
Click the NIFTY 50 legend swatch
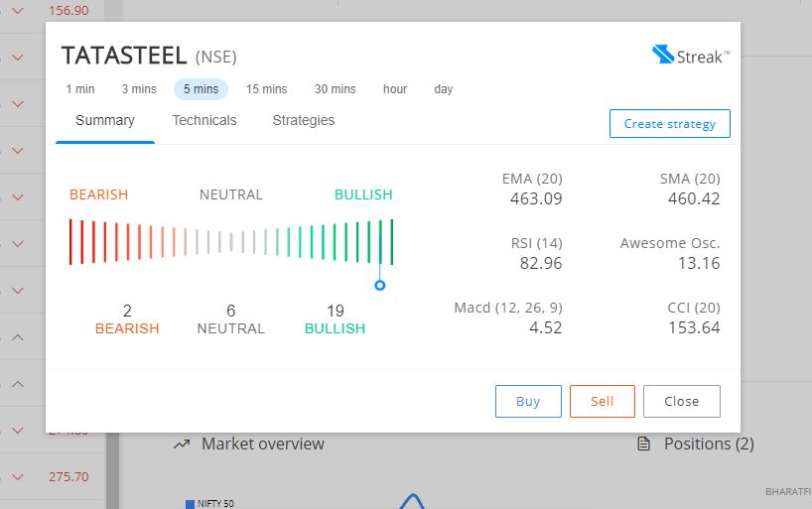[190, 504]
